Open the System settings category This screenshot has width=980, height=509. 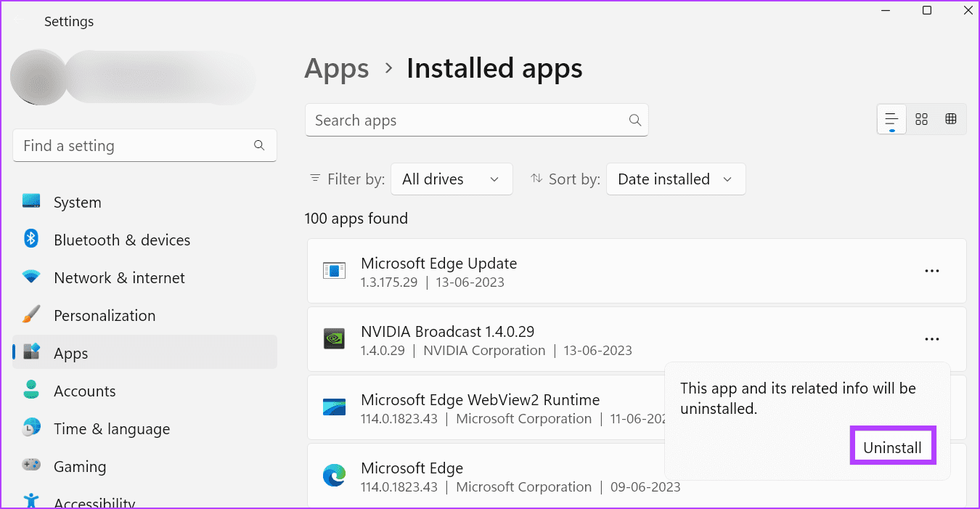point(145,203)
